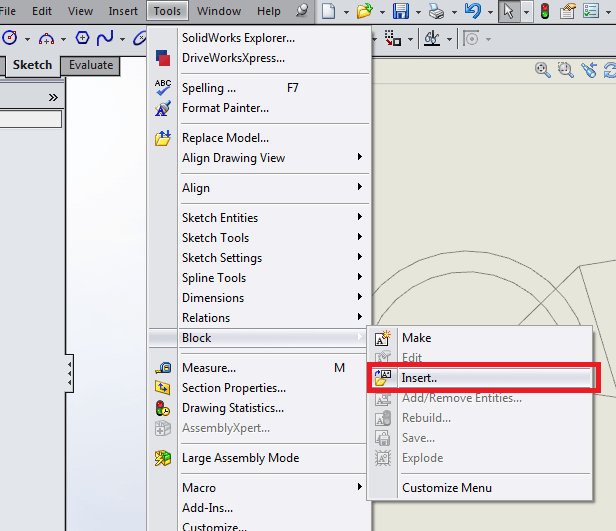Open Dimensions submenu

coord(259,298)
